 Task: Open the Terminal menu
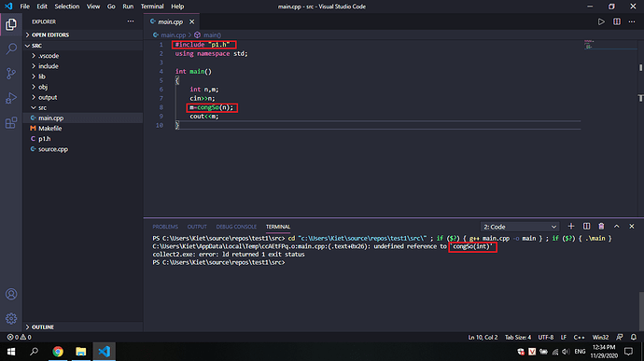(x=152, y=7)
